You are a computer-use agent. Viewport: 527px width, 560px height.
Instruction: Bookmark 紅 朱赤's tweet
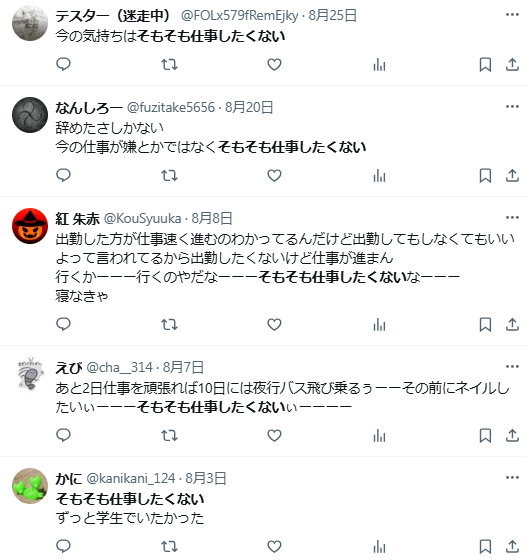pos(485,325)
